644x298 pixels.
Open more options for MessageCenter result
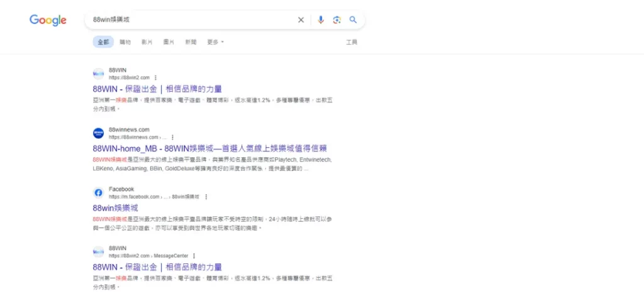click(x=194, y=256)
